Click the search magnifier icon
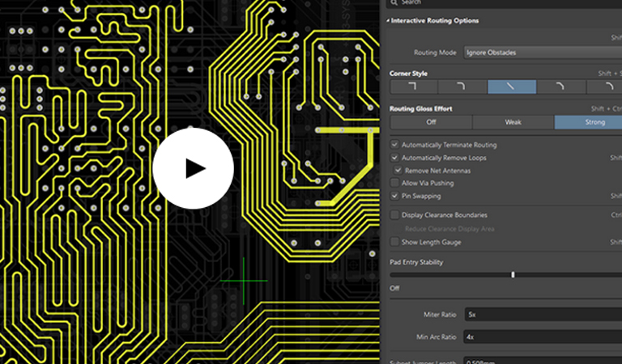Viewport: 622px width, 364px height. point(394,2)
